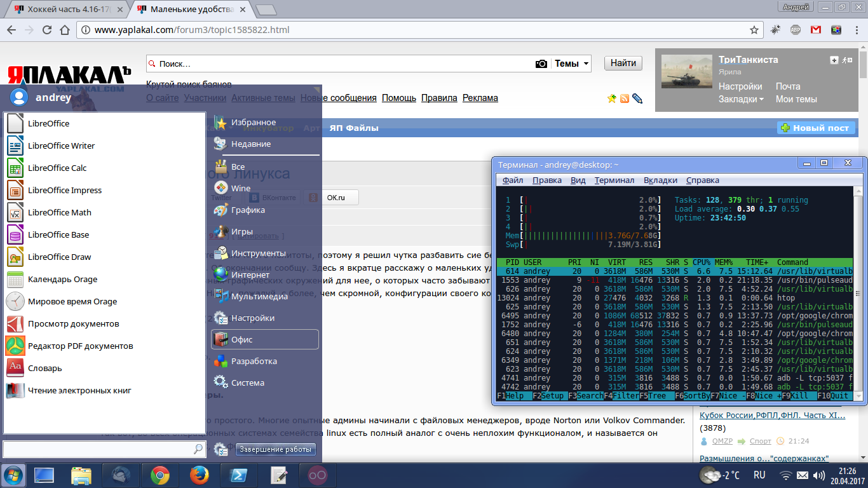Select the Интернет category in the start menu
The image size is (868, 488).
pos(265,274)
